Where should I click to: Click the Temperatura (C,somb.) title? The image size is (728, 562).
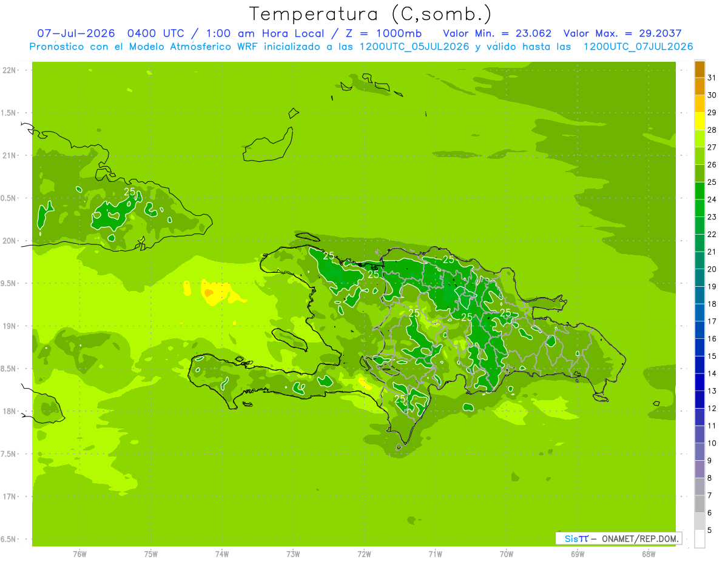(371, 13)
